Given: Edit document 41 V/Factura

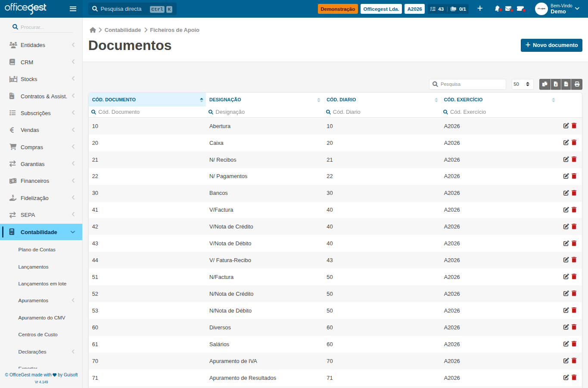Looking at the screenshot, I should (566, 210).
